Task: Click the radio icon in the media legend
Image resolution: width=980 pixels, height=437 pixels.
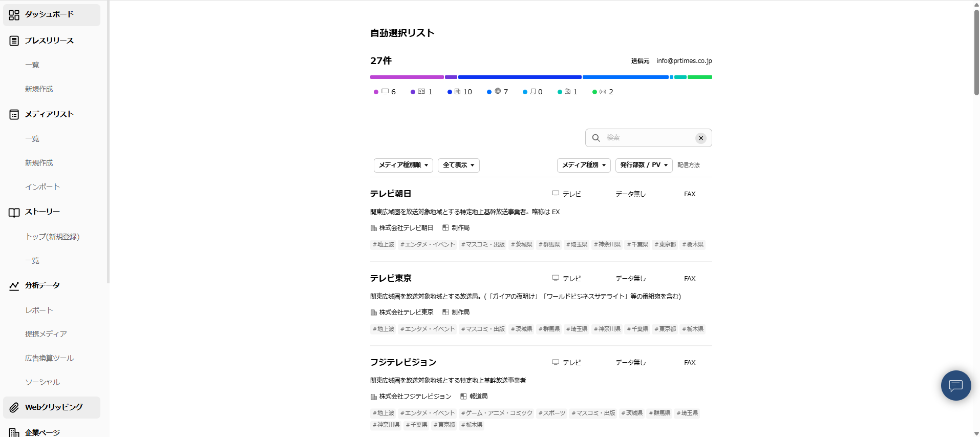Action: [603, 92]
